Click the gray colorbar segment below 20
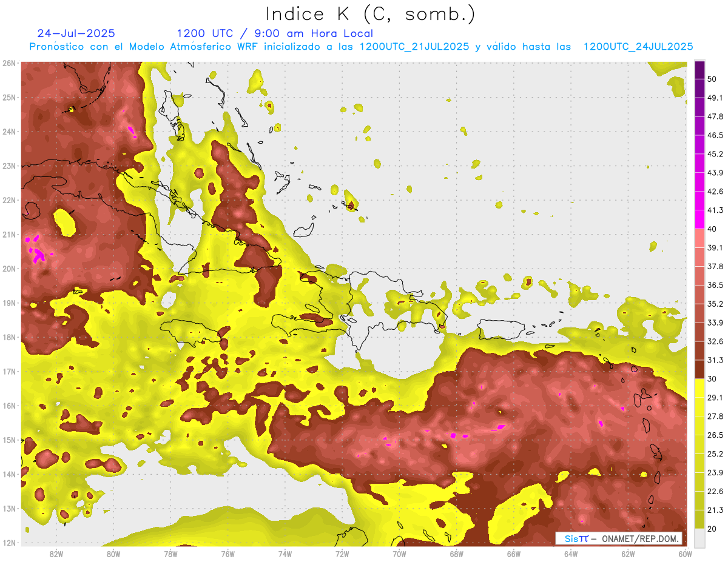 [699, 537]
